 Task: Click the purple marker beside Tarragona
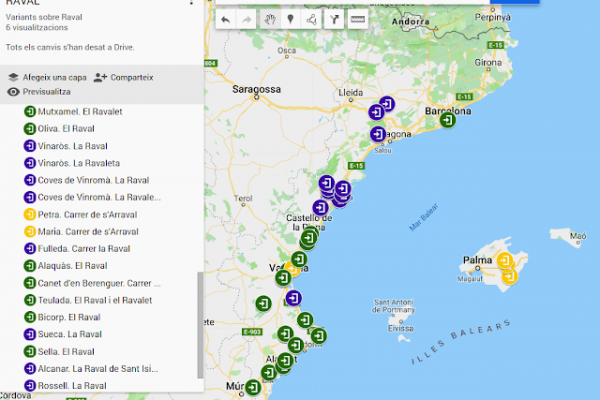point(378,134)
